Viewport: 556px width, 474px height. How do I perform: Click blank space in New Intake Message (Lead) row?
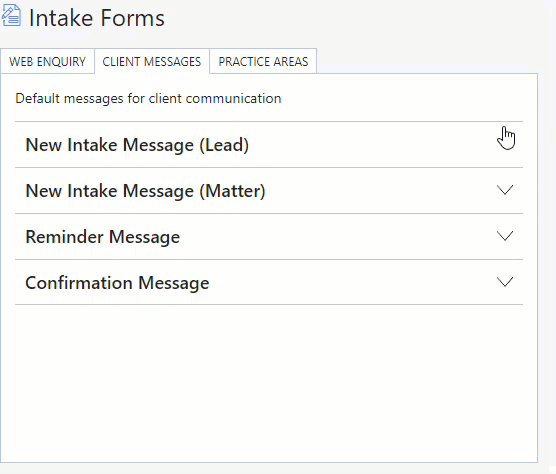[x=372, y=145]
